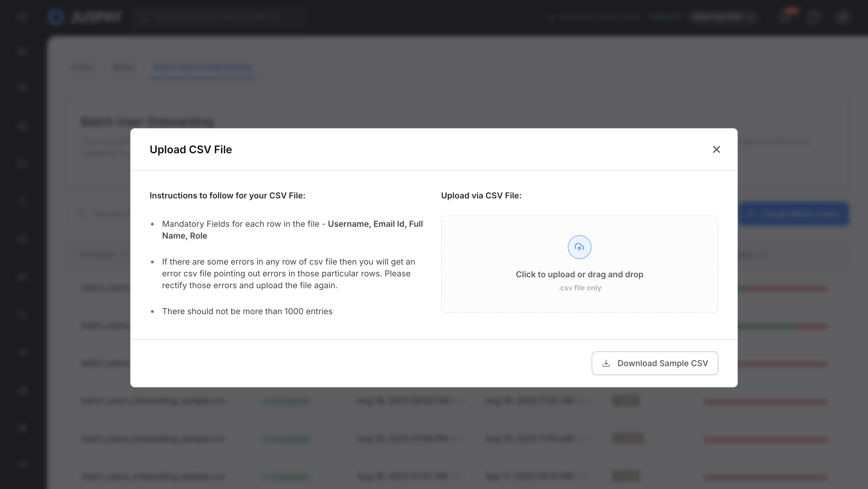Click the sort arrow on last table column

click(764, 255)
